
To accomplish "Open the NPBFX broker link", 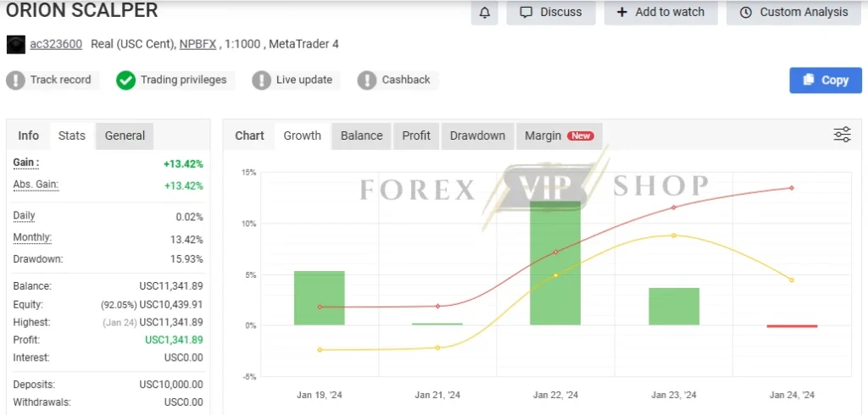I will pyautogui.click(x=198, y=44).
